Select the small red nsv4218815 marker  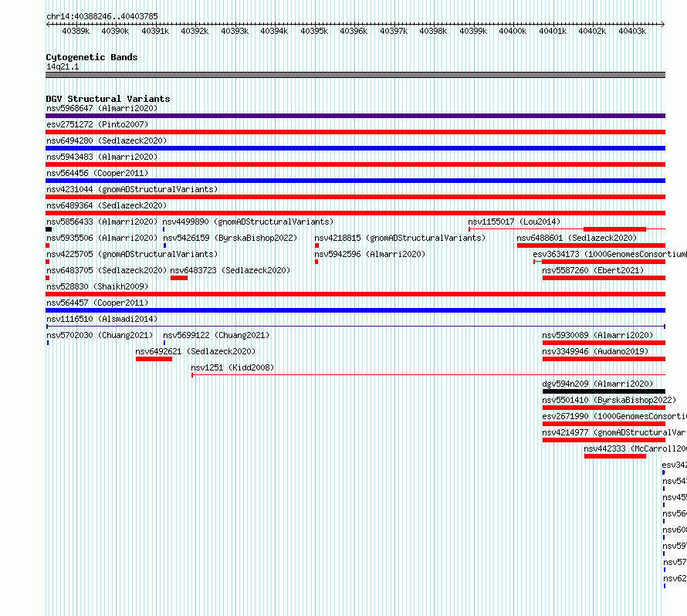click(x=316, y=245)
